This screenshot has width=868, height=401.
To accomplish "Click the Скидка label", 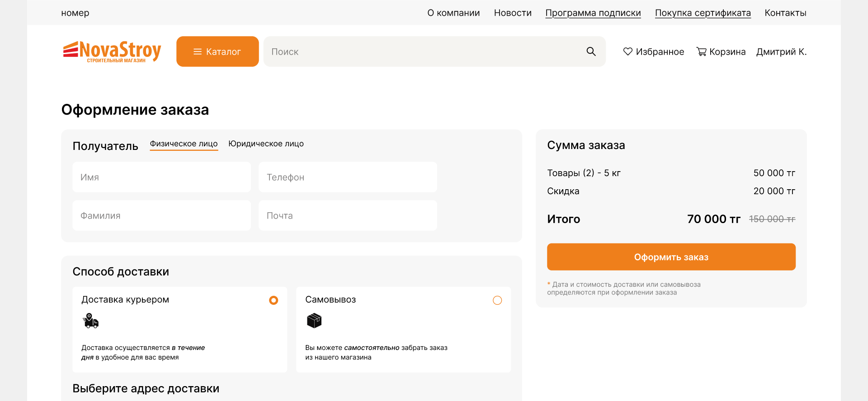I will [x=563, y=191].
